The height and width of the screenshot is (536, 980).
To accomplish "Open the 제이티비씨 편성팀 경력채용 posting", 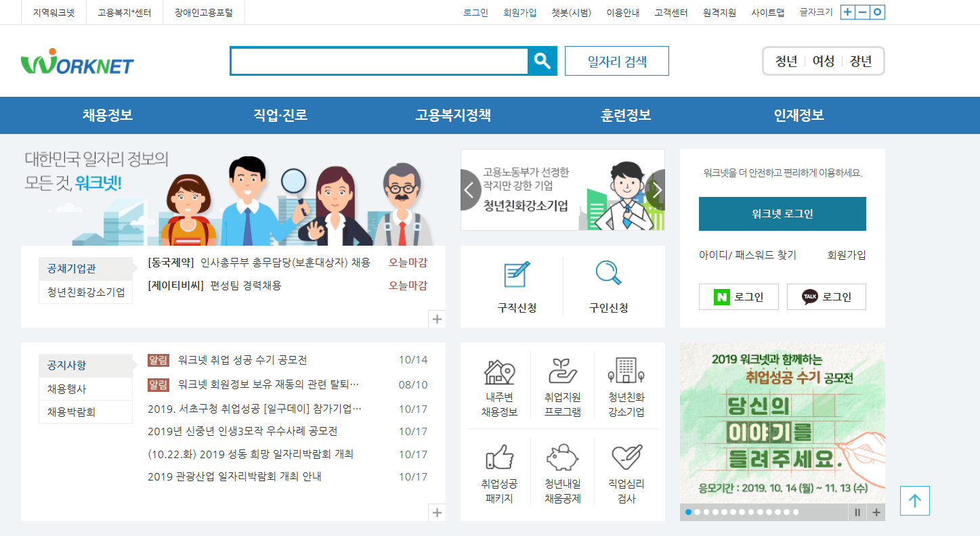I will 214,286.
